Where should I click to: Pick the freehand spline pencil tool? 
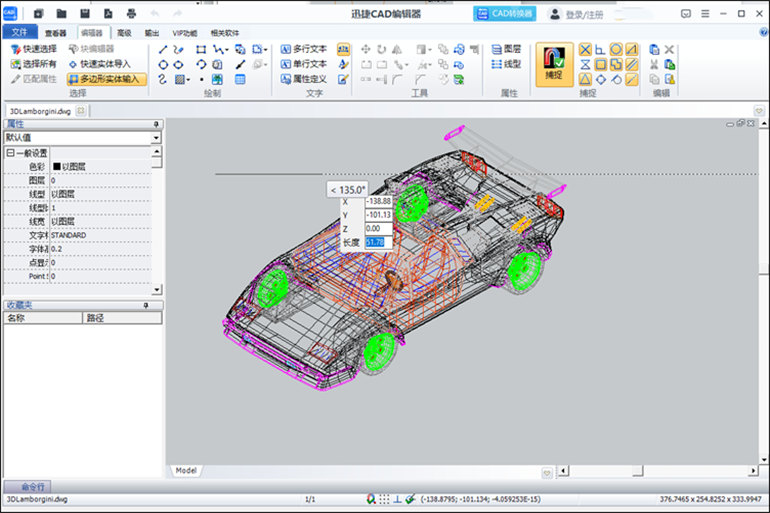tap(178, 50)
